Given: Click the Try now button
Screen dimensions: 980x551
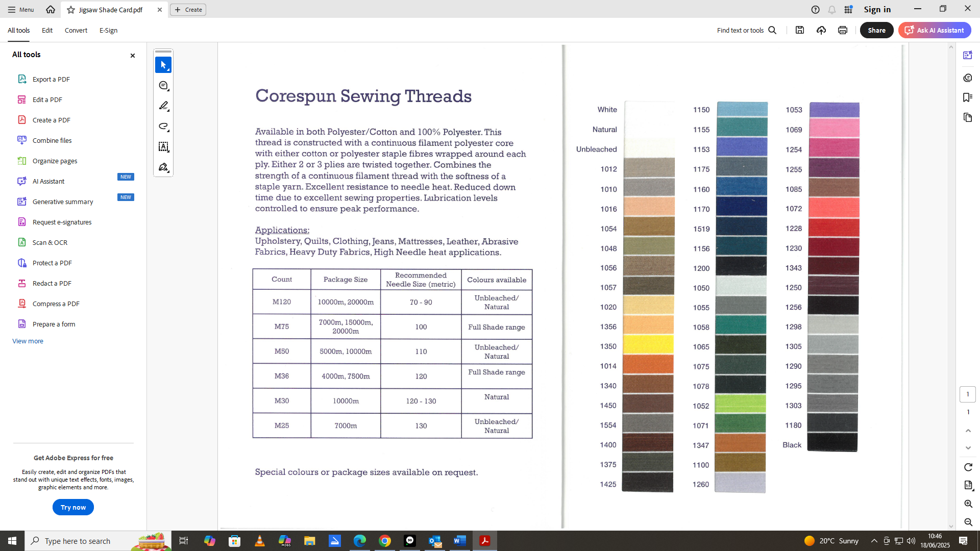Looking at the screenshot, I should [x=73, y=507].
